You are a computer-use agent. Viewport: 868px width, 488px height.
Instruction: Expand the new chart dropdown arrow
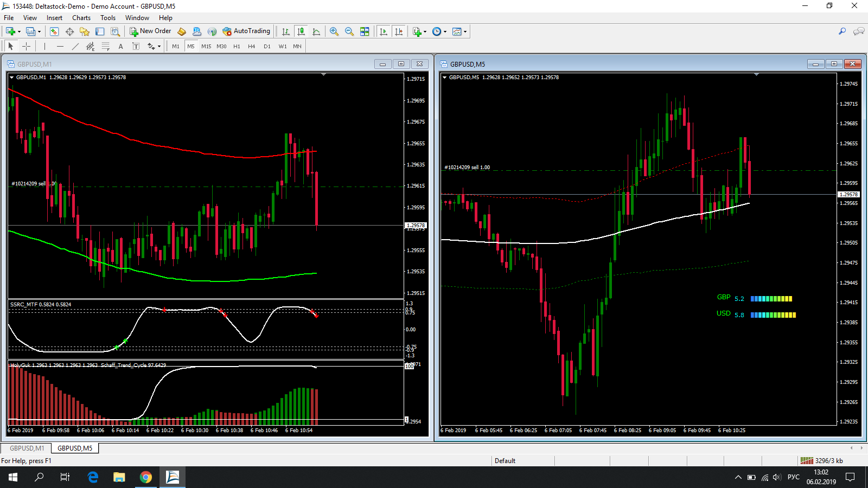pyautogui.click(x=19, y=31)
